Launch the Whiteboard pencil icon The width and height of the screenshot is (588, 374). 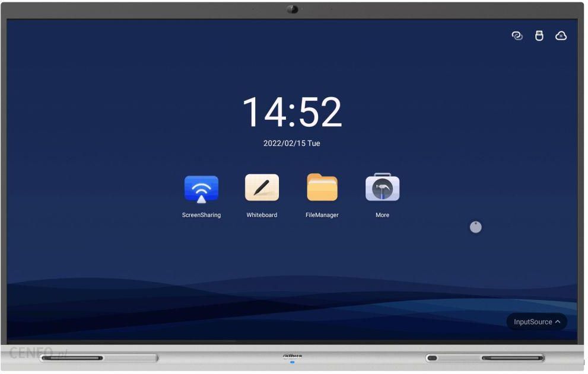(x=262, y=188)
